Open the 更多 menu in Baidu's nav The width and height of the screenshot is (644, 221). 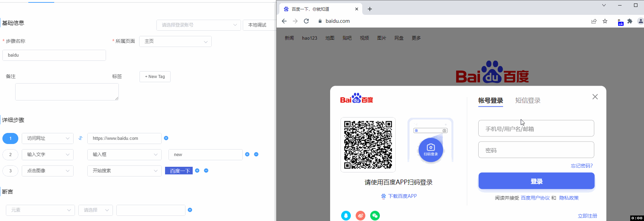[416, 38]
